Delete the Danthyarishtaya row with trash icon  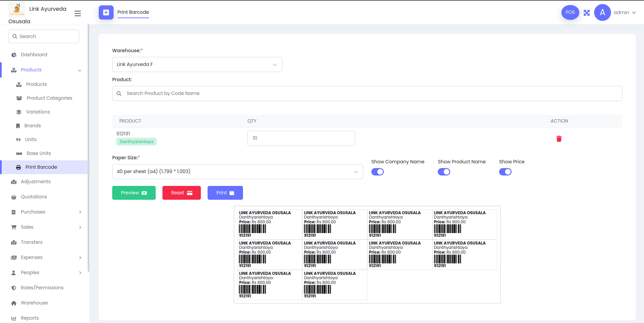(x=559, y=139)
